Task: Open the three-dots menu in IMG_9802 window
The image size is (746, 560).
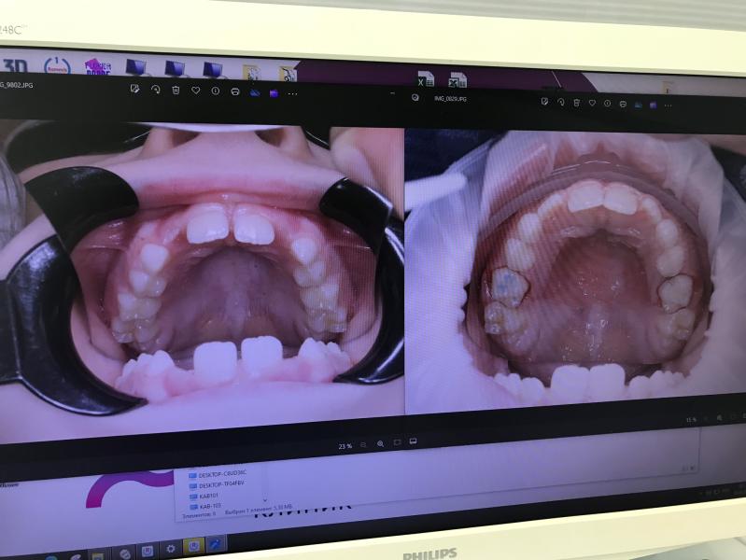Action: tap(292, 94)
